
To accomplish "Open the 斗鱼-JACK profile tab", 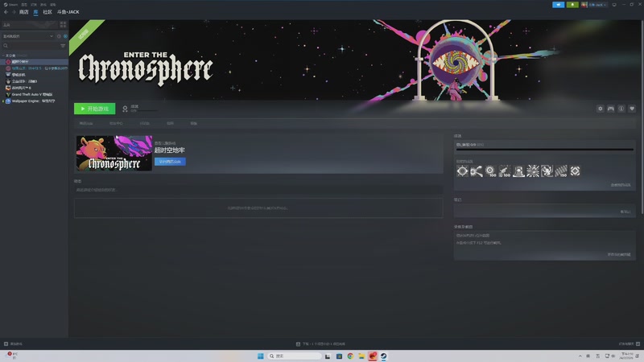I will (68, 12).
